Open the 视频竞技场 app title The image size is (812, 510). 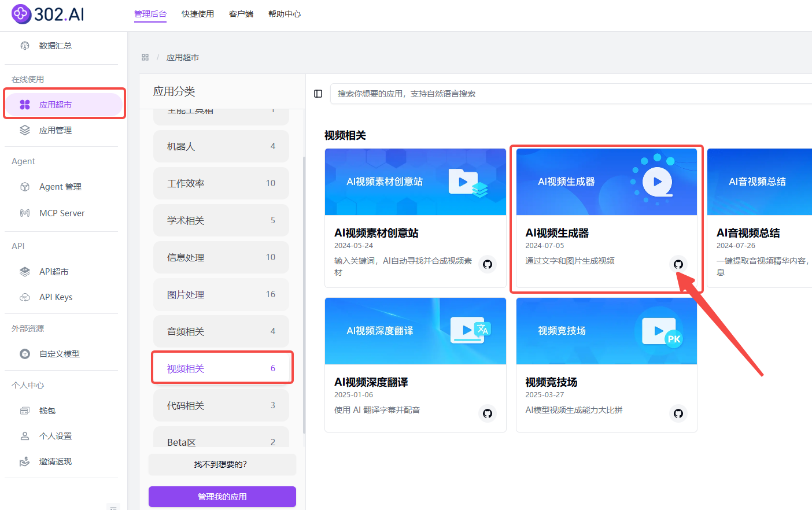tap(551, 382)
